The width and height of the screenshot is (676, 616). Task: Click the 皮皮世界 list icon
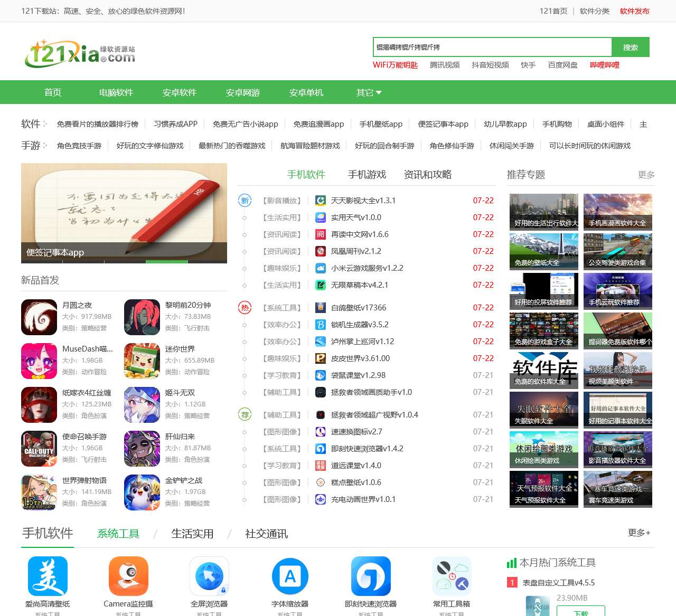tap(321, 358)
